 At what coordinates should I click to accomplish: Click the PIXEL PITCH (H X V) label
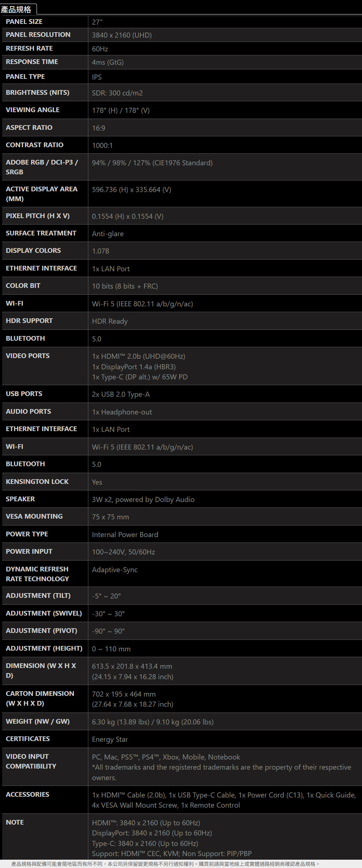pyautogui.click(x=38, y=216)
